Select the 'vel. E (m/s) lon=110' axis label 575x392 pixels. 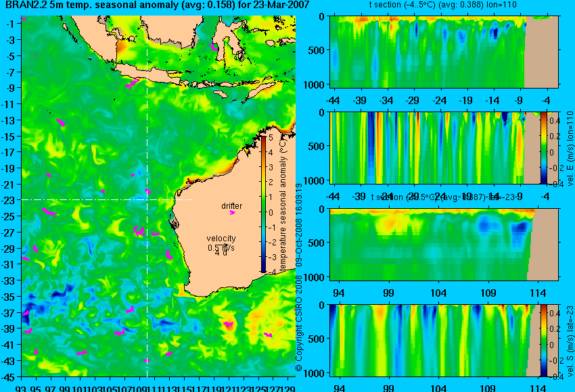point(570,149)
